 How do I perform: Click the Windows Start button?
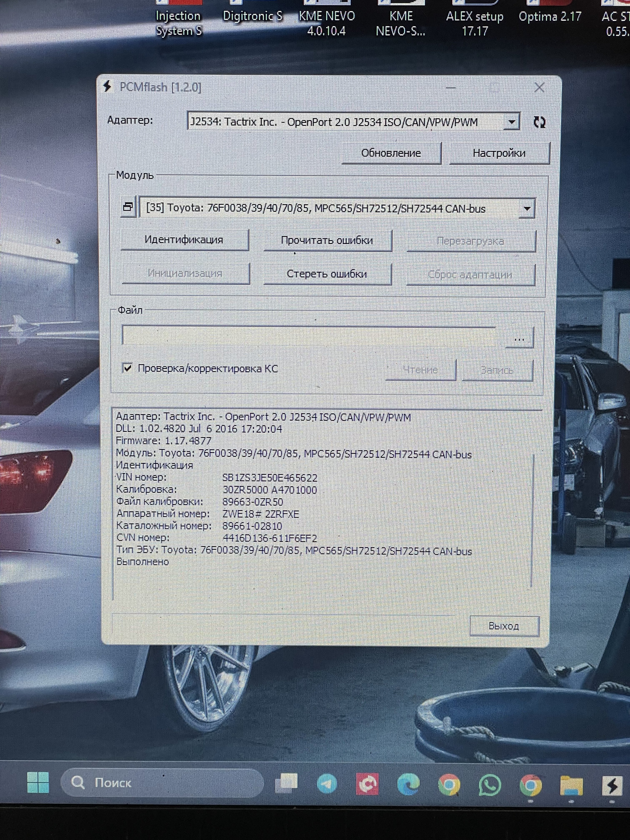pos(38,783)
